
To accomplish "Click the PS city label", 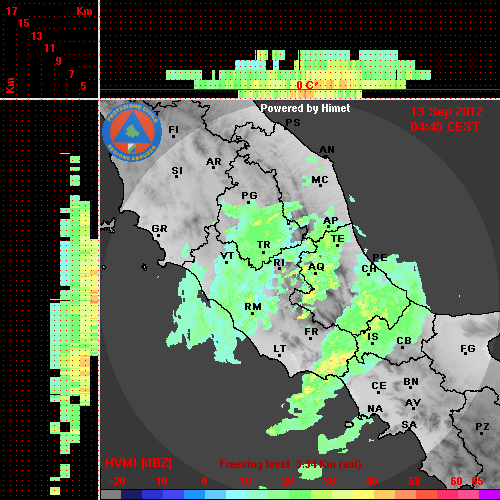I will click(x=293, y=123).
